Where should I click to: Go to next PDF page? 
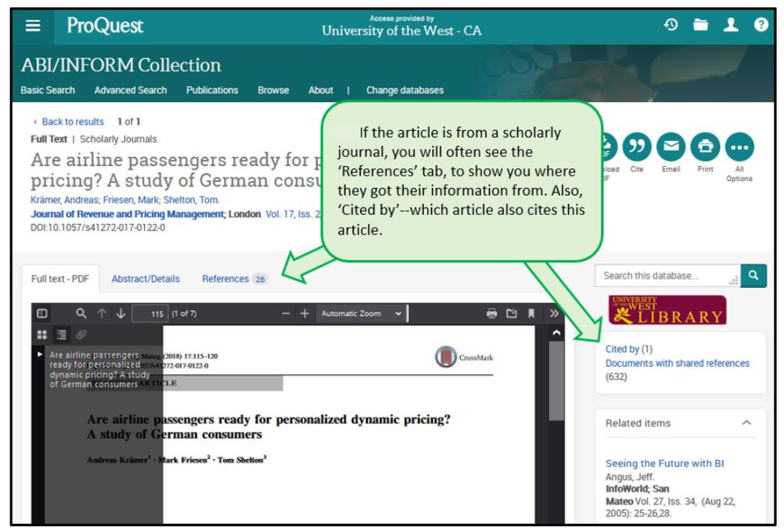tap(121, 313)
